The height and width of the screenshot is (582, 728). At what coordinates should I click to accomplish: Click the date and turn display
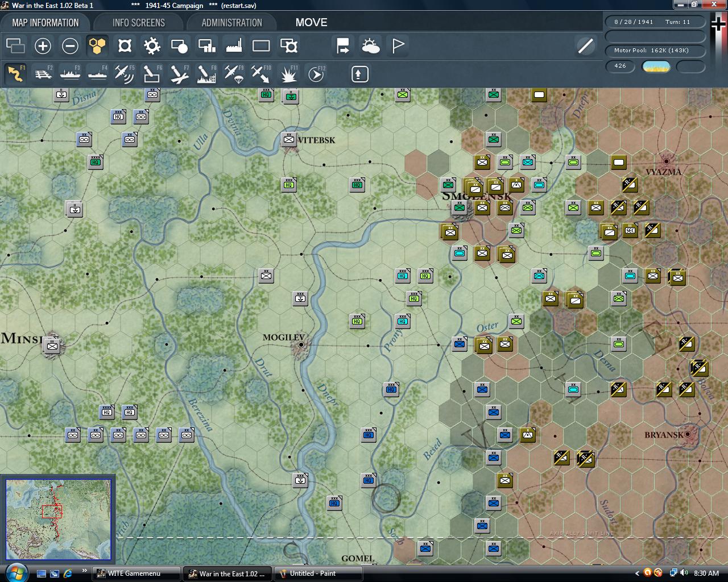point(655,22)
